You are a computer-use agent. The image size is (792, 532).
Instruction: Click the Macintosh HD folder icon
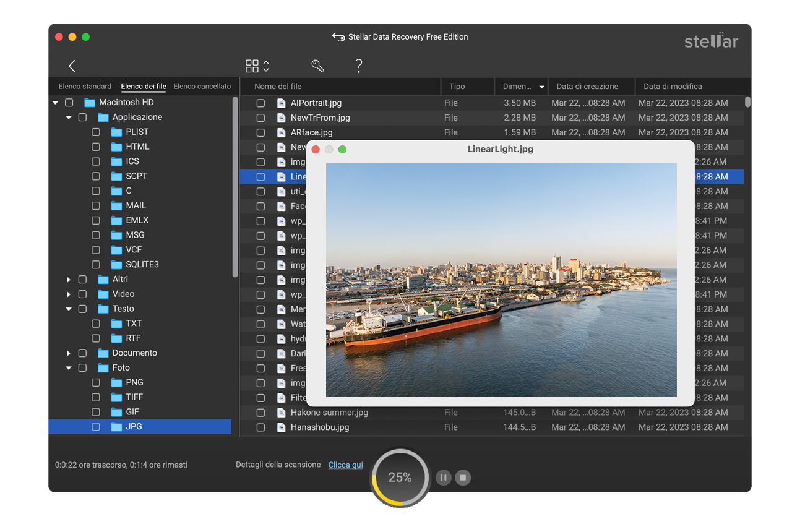coord(90,103)
